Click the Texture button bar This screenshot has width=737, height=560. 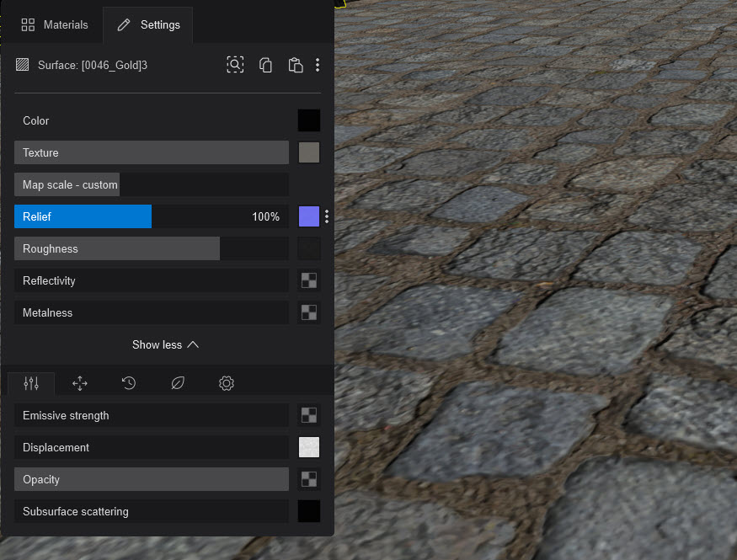pyautogui.click(x=152, y=152)
